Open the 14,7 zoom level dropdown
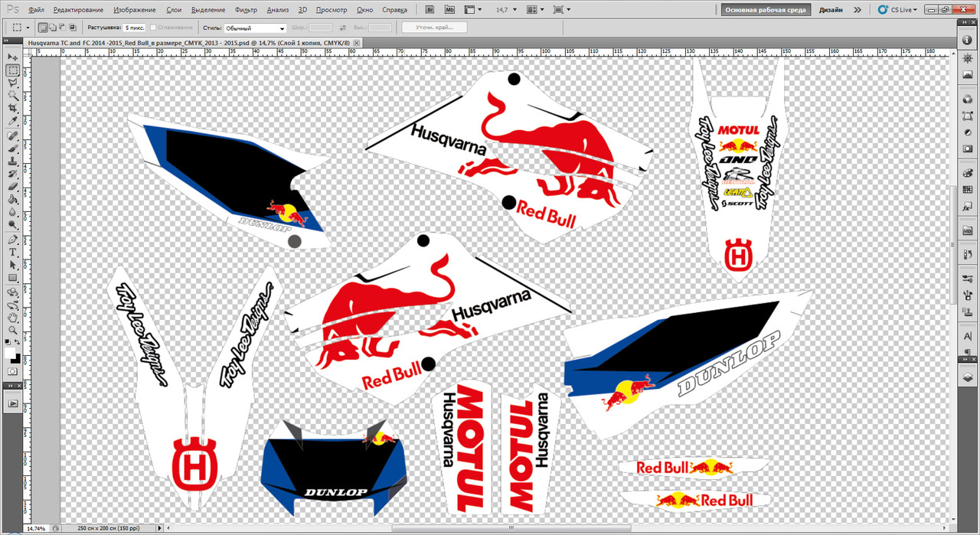980x535 pixels. 505,10
